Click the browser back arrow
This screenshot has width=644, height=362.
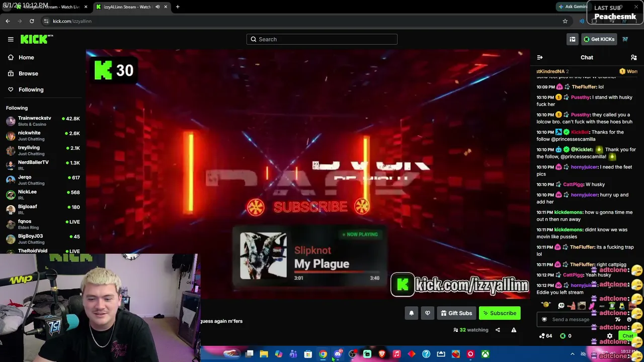click(8, 21)
